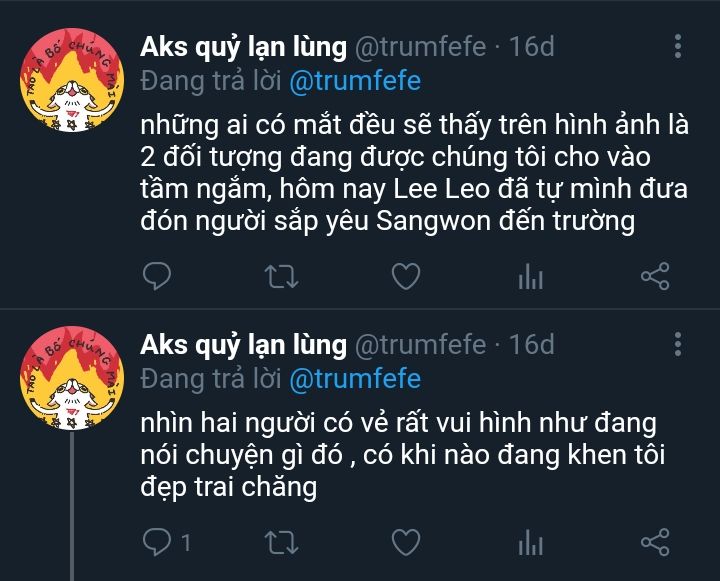Open @trumfefe mention link in second tweet
Image resolution: width=720 pixels, height=581 pixels.
[x=355, y=379]
